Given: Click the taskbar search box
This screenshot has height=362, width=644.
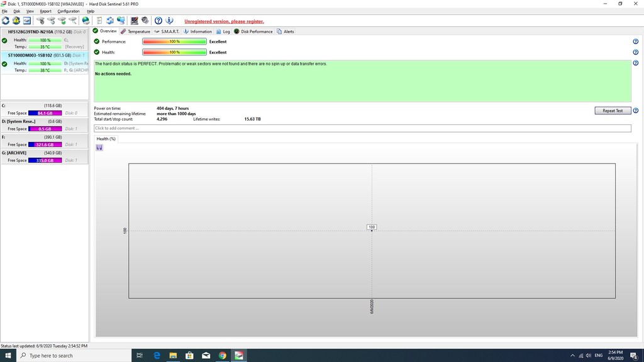Looking at the screenshot, I should coord(74,356).
